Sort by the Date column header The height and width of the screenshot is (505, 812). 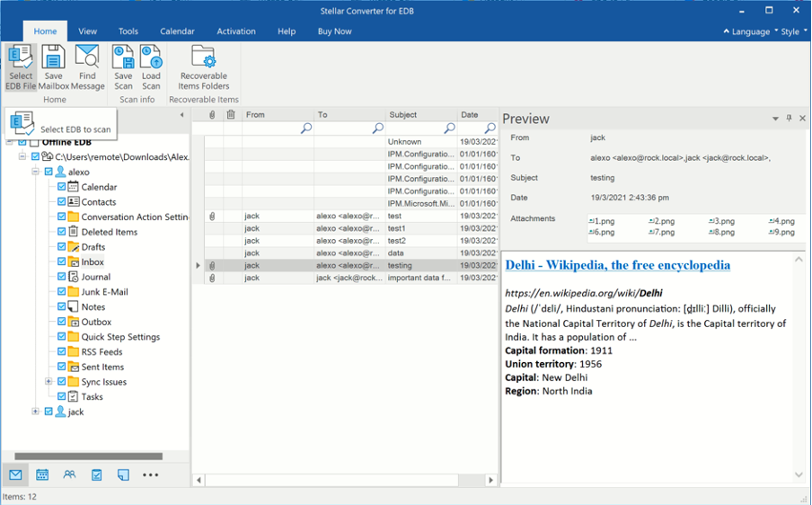pos(478,114)
